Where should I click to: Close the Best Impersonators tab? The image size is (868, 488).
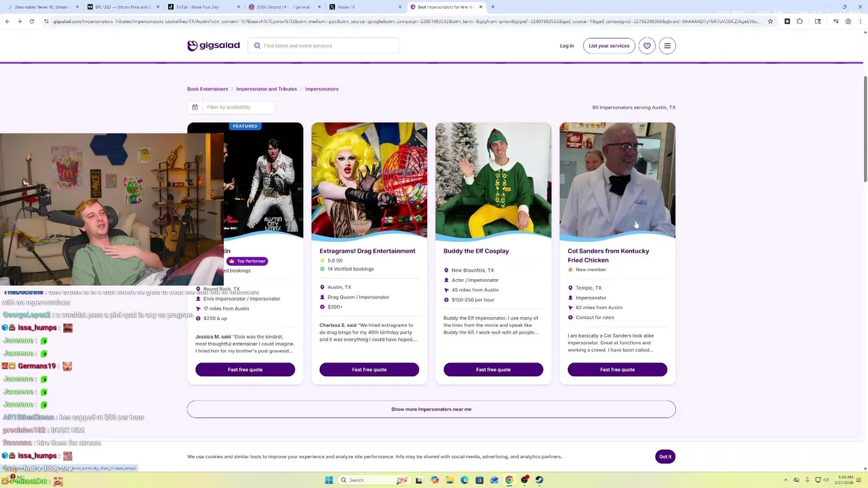[481, 7]
